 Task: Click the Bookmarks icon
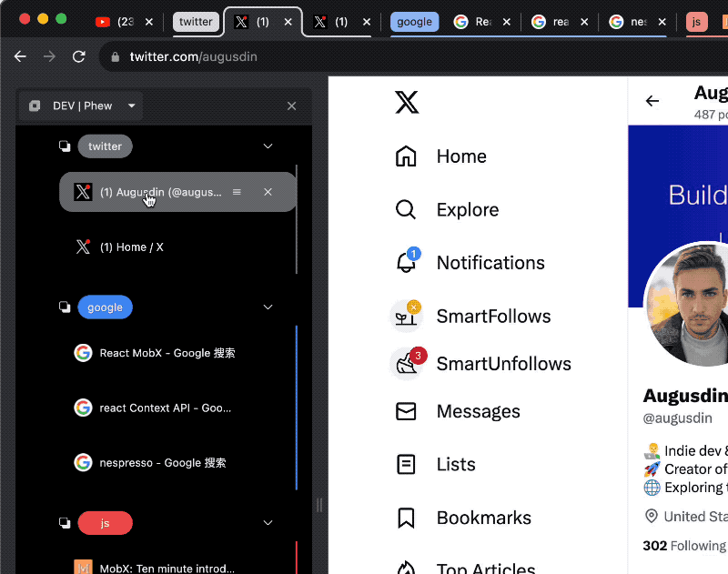pyautogui.click(x=406, y=518)
